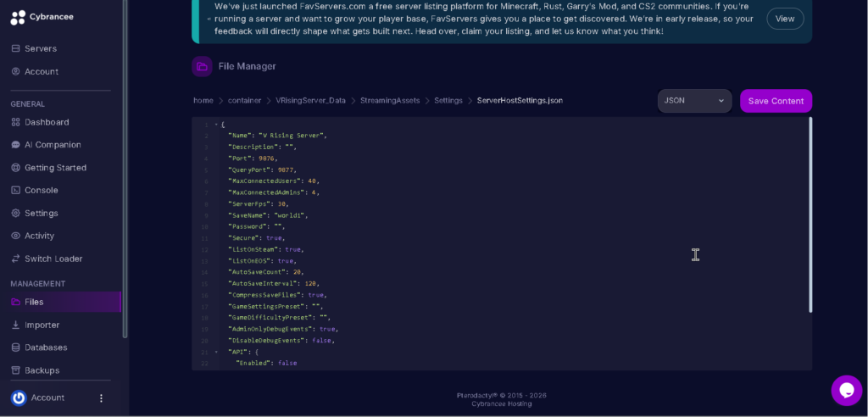Collapse the API block fold arrow on line 21
The image size is (868, 417).
point(216,353)
